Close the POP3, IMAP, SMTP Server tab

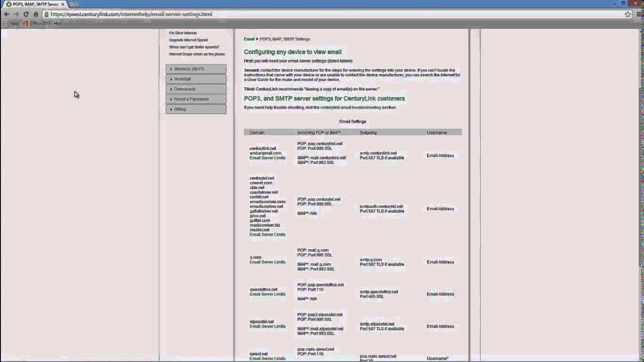(63, 4)
